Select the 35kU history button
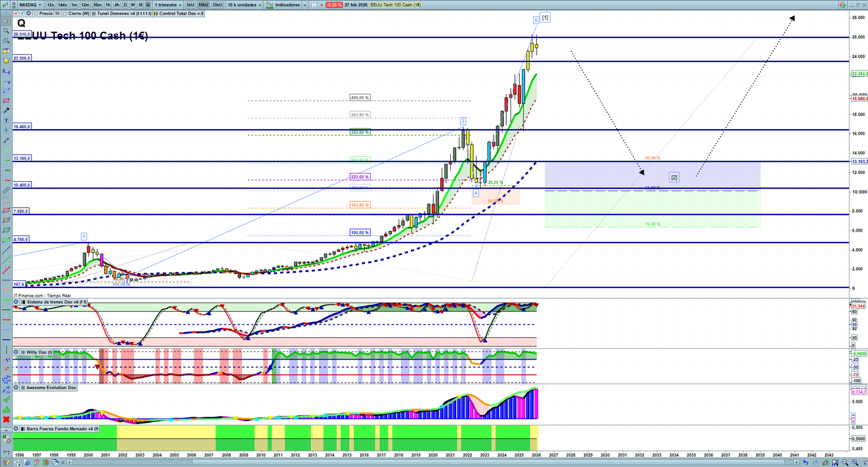This screenshot has width=868, height=467. tap(217, 5)
